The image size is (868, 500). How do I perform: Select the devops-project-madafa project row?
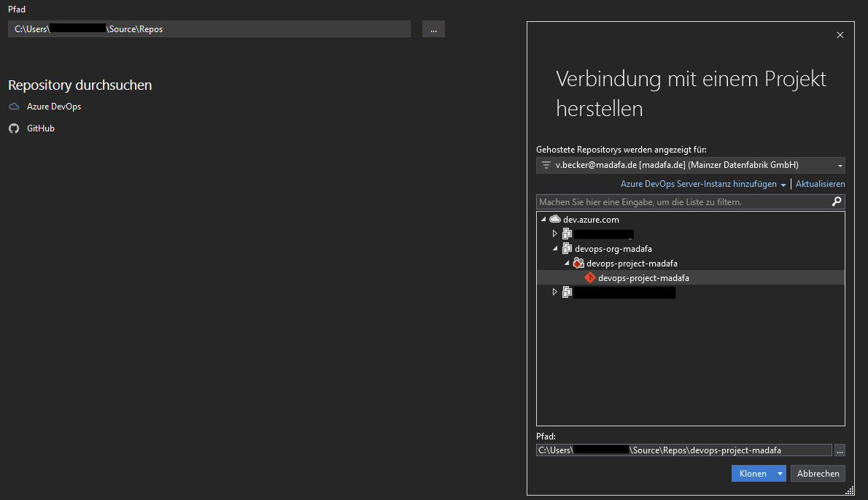[x=632, y=263]
